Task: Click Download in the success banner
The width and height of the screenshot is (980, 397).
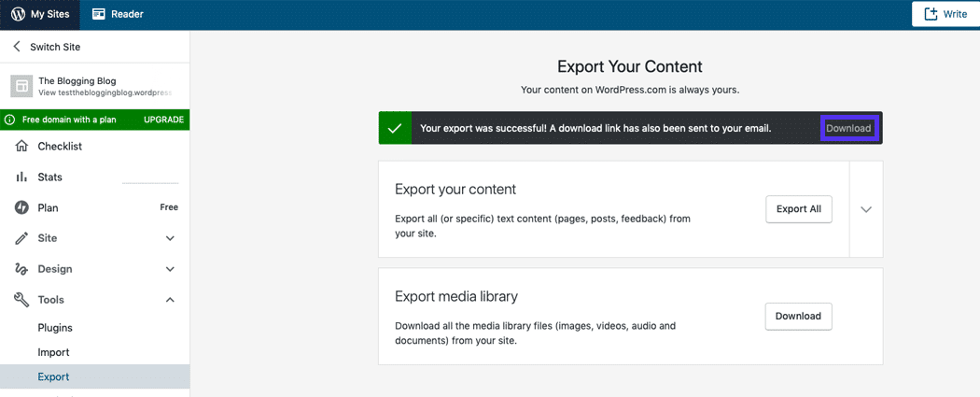Action: (848, 128)
